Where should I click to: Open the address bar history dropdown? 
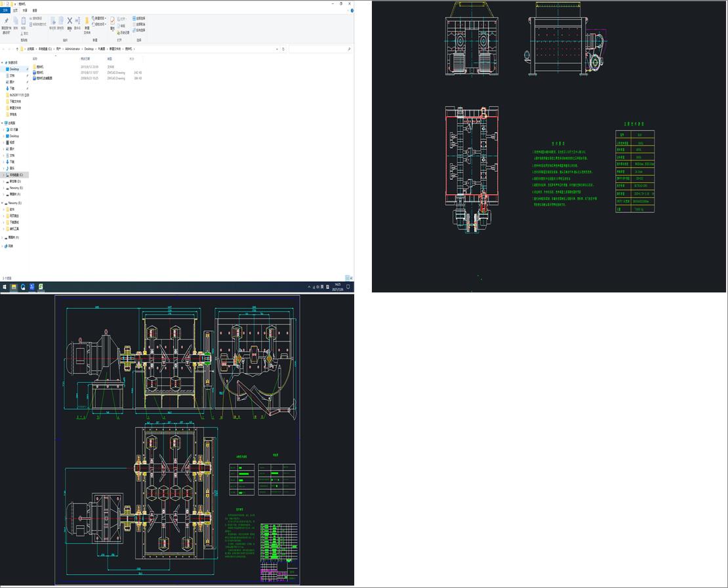pos(276,49)
